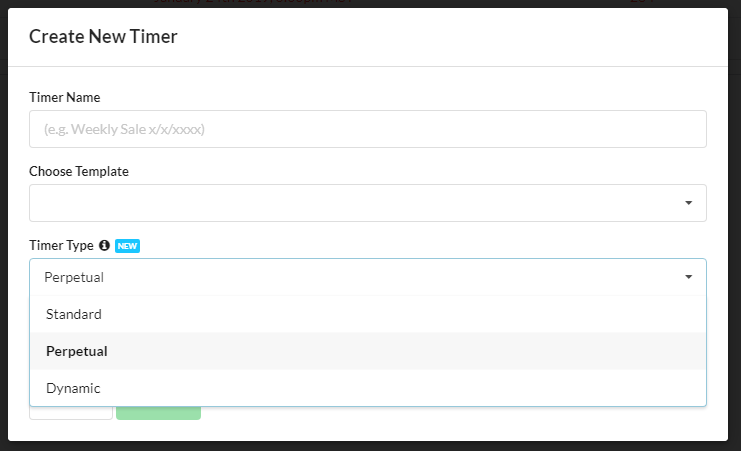Image resolution: width=741 pixels, height=451 pixels.
Task: Click the Timer Type info icon
Action: pos(104,245)
